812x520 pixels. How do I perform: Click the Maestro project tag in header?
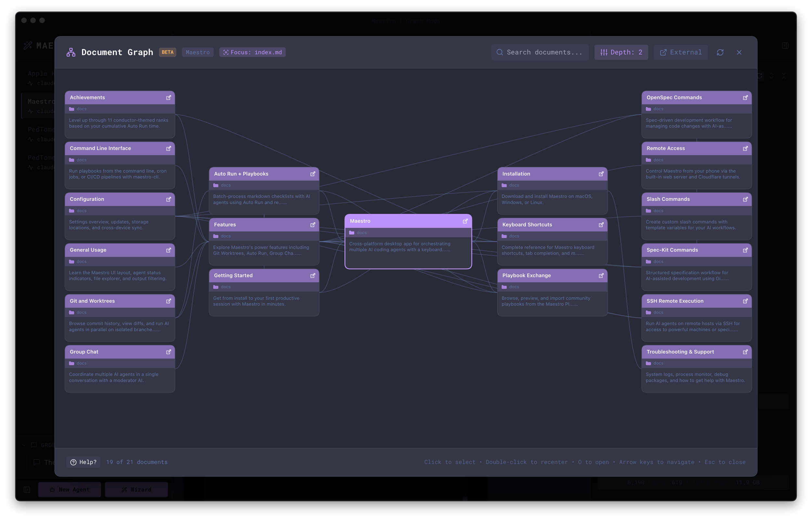[197, 52]
